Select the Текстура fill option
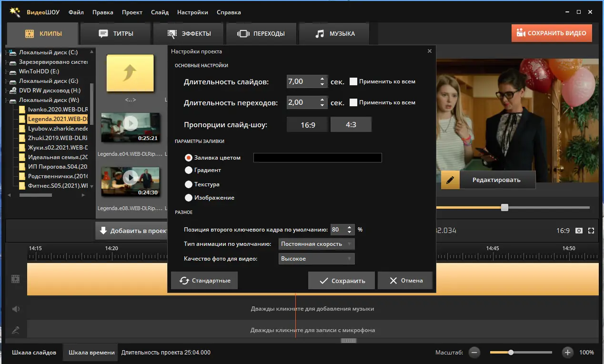Viewport: 604px width, 364px height. [189, 184]
